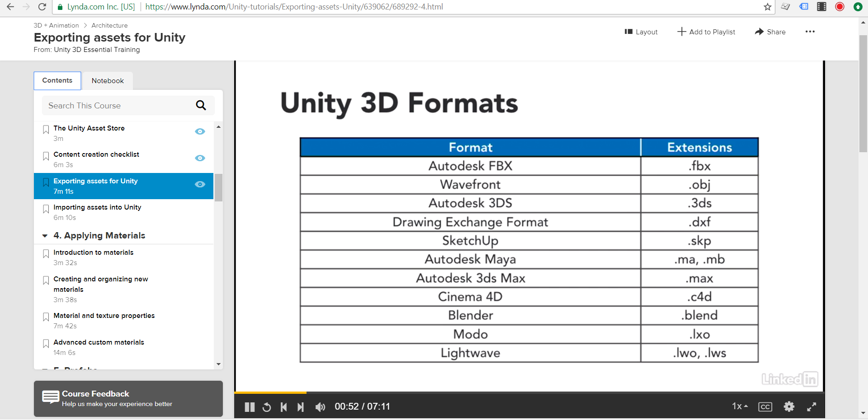The width and height of the screenshot is (868, 420).
Task: Skip to next video
Action: click(x=301, y=407)
